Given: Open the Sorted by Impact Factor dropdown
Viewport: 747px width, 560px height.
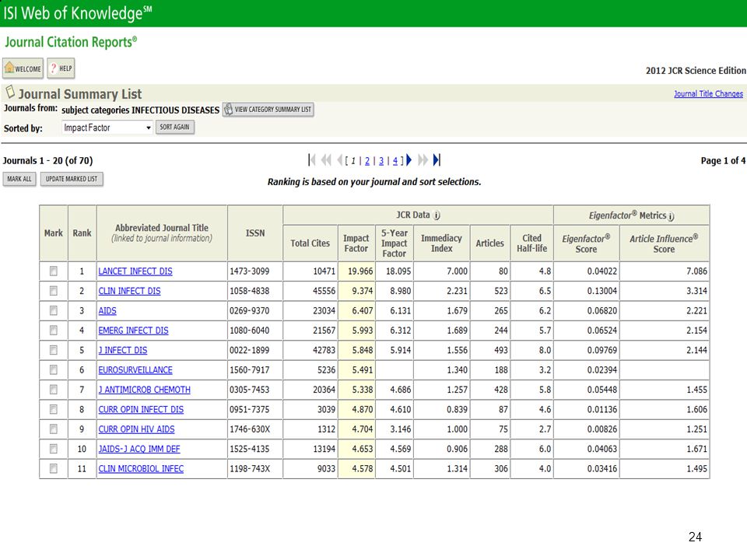Looking at the screenshot, I should (107, 128).
